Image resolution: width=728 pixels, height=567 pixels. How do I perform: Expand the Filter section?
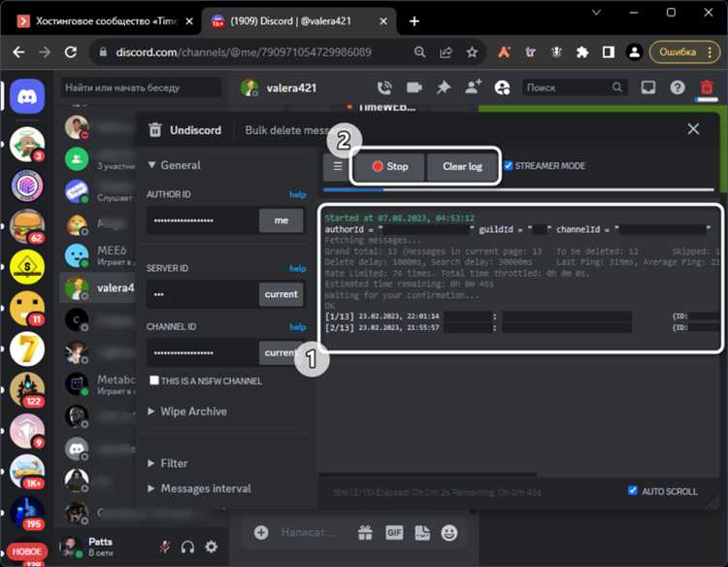(x=168, y=463)
